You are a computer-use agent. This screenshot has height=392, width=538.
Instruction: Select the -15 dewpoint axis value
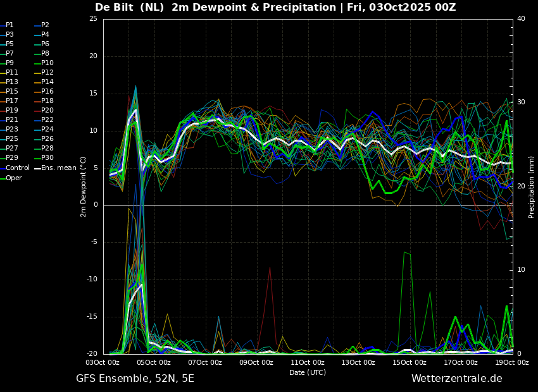coord(92,317)
